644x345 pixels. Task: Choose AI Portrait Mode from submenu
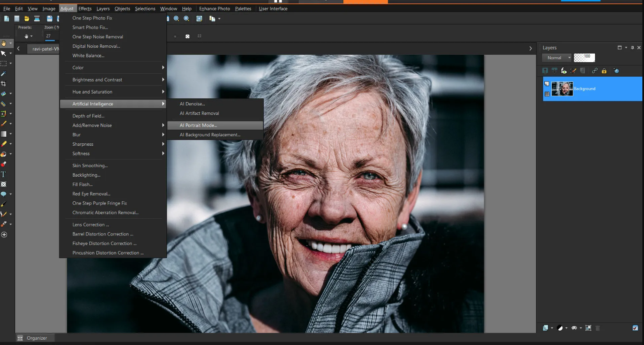click(198, 125)
